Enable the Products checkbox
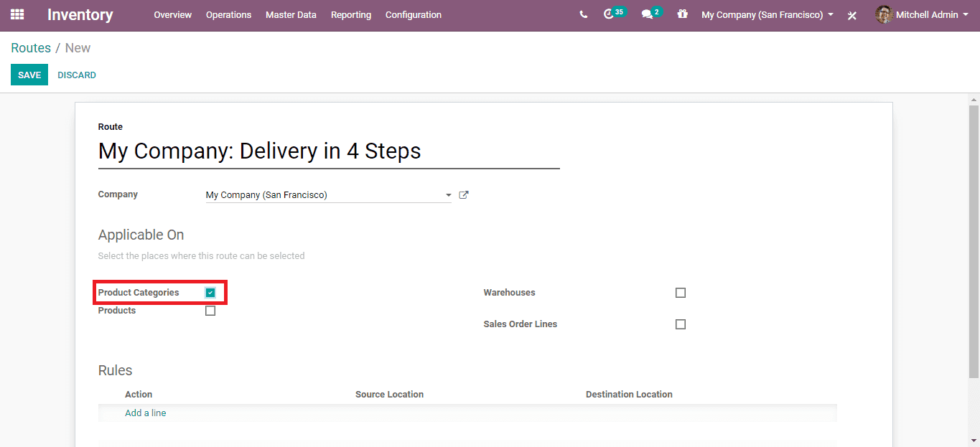Image resolution: width=980 pixels, height=447 pixels. pyautogui.click(x=210, y=311)
